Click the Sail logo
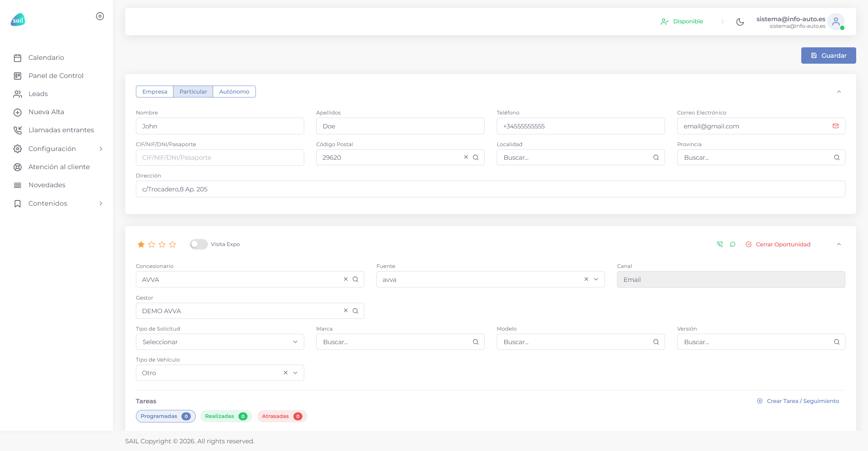 point(18,20)
